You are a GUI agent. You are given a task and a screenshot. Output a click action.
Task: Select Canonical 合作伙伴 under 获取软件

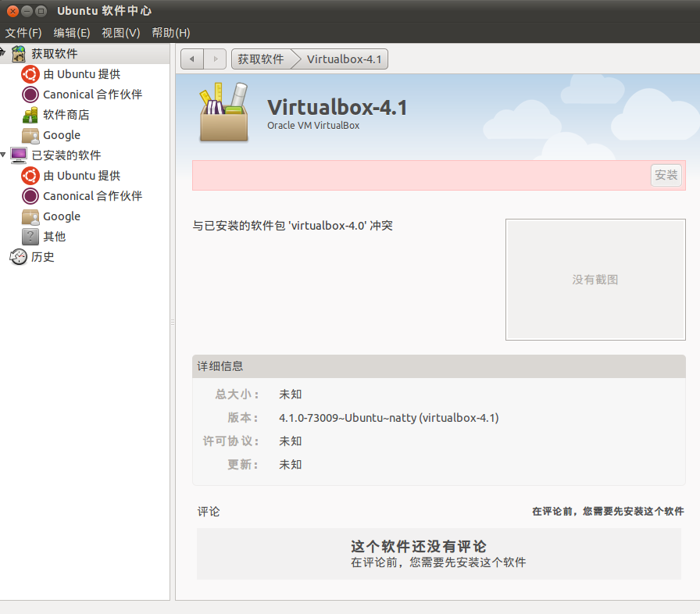[x=92, y=95]
